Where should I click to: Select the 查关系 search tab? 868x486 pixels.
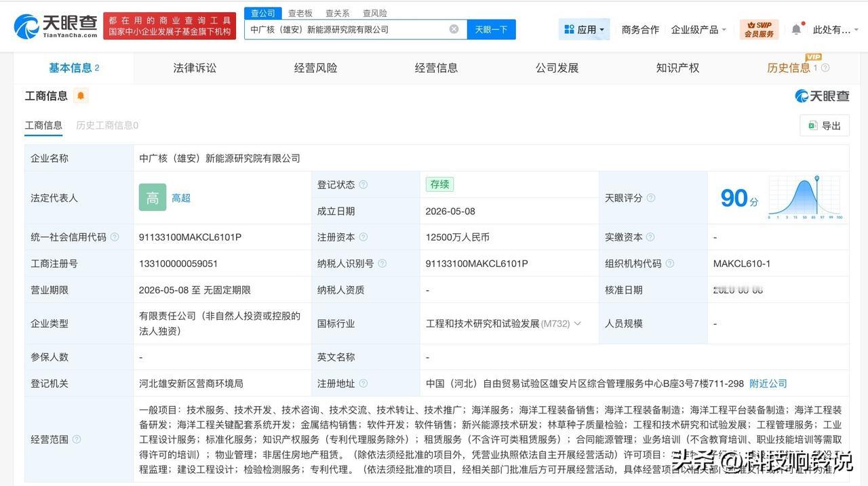[338, 13]
